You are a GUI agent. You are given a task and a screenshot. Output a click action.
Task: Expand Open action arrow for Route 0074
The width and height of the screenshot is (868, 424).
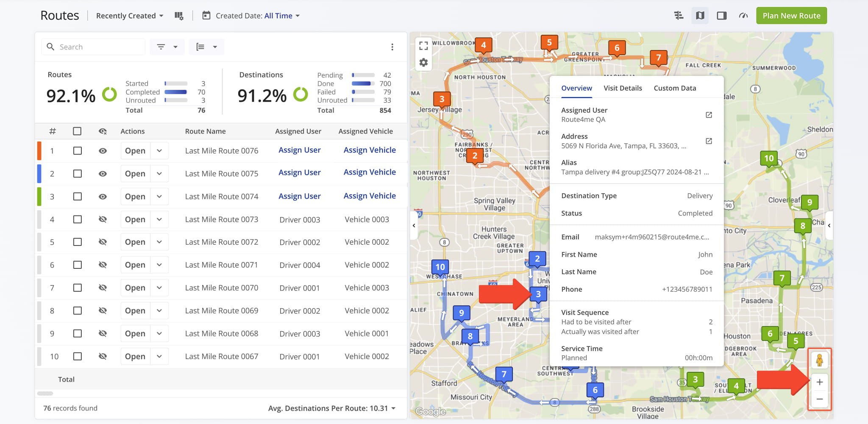pyautogui.click(x=159, y=197)
